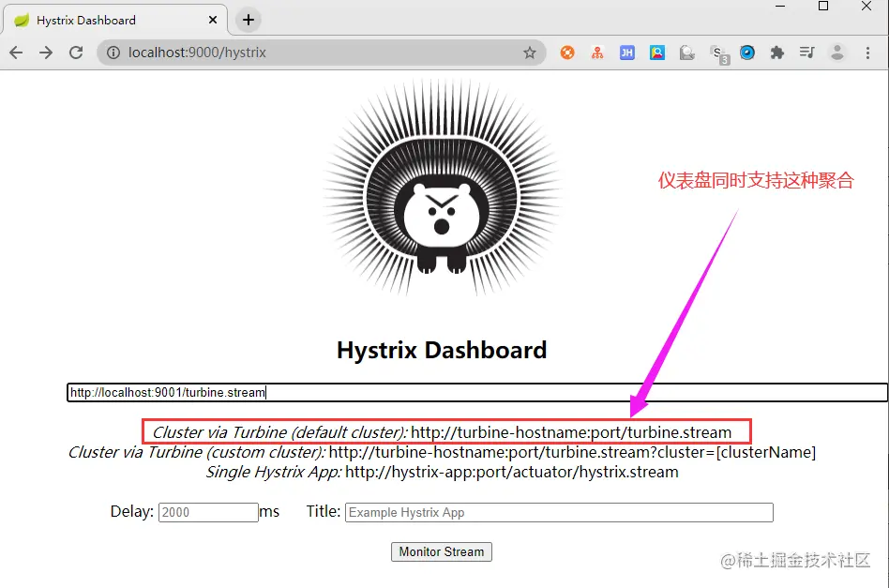Viewport: 889px width, 588px height.
Task: Click the turbine.stream URL input field
Action: [x=476, y=392]
